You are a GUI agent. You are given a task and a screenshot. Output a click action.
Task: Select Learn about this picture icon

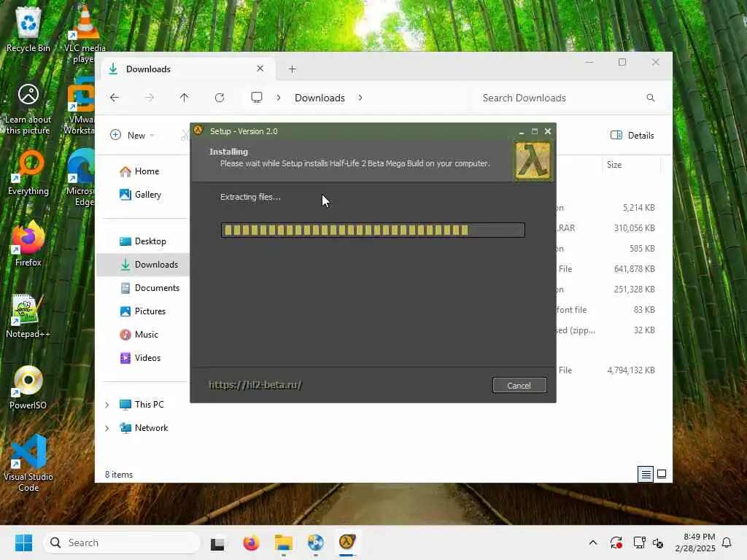tap(28, 109)
